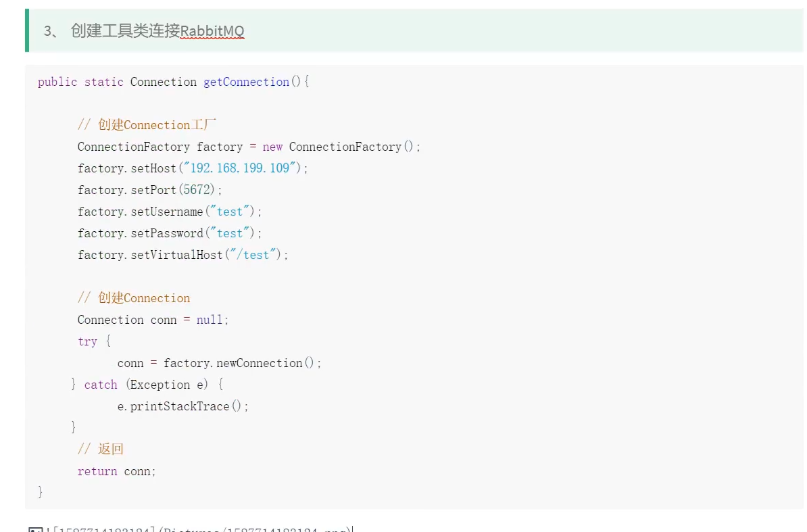This screenshot has width=807, height=532.
Task: Click the '// 返回' comment
Action: 101,450
